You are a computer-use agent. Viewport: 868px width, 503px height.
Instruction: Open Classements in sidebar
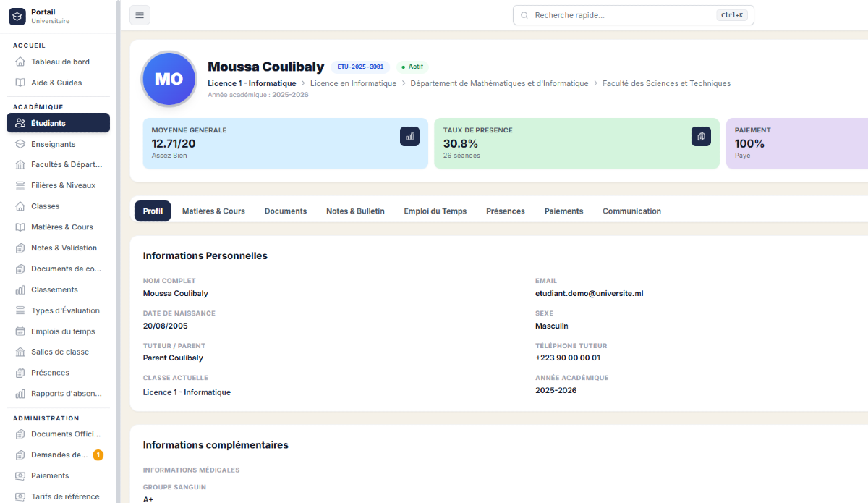pyautogui.click(x=58, y=289)
